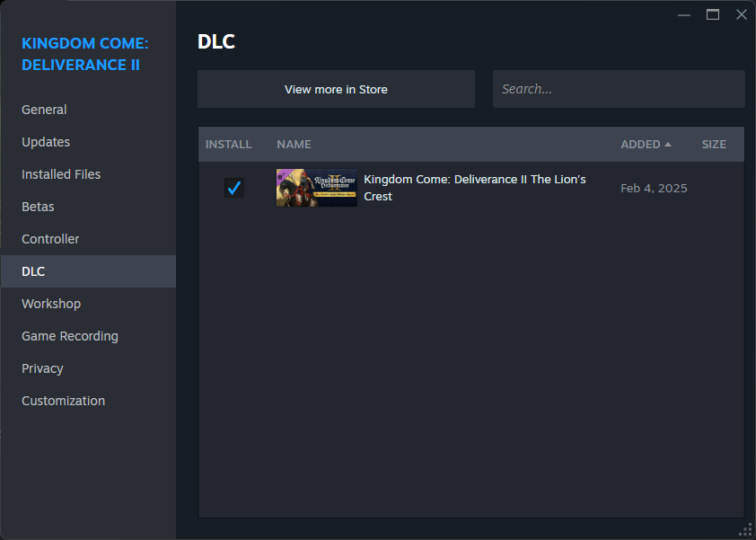Show the Workshop section
The height and width of the screenshot is (540, 756).
51,304
